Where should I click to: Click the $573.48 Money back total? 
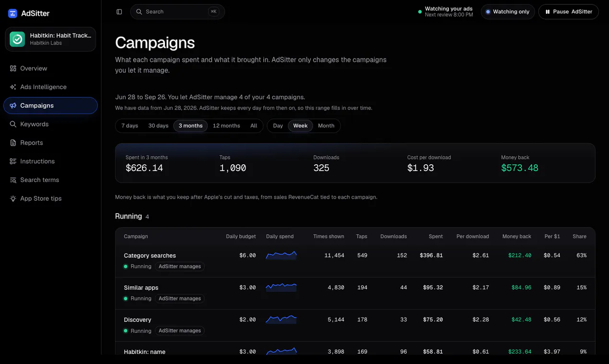520,168
